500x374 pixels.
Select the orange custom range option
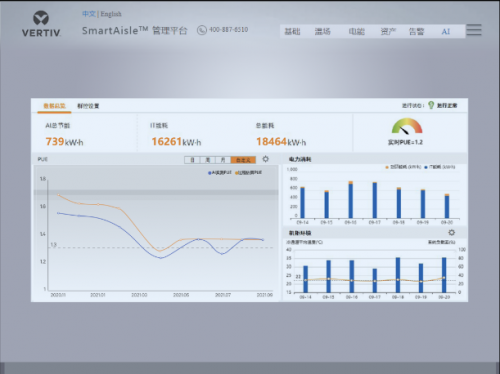243,160
